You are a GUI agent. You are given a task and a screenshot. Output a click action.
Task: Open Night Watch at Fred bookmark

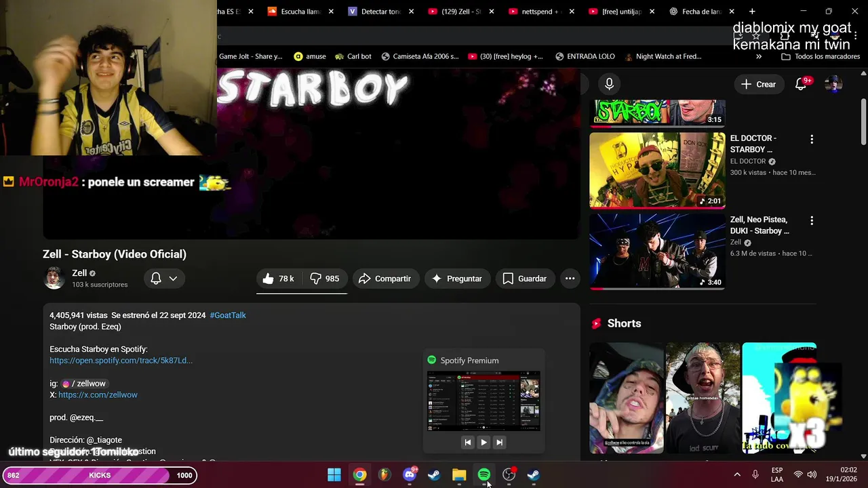point(663,57)
